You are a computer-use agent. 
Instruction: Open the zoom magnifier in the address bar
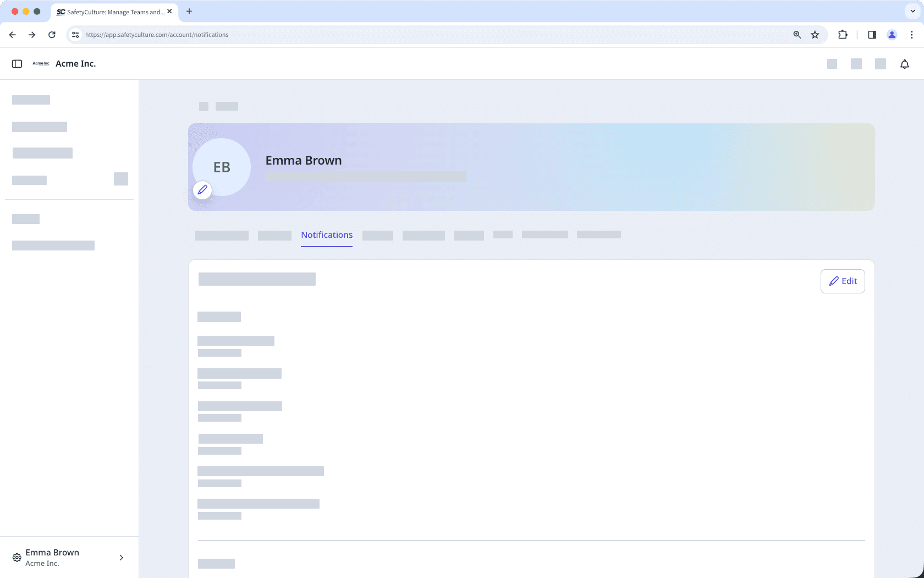(796, 35)
